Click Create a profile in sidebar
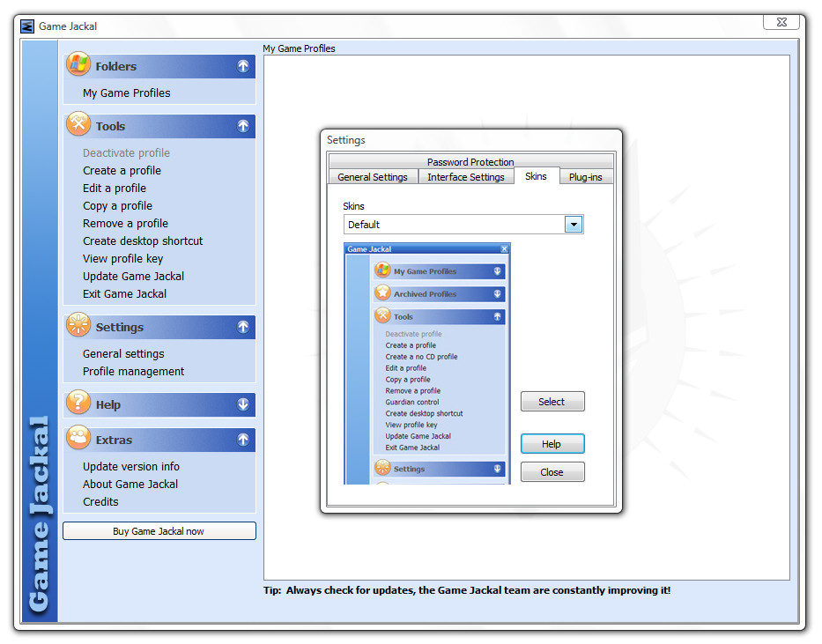Viewport: 822px width, 644px height. [x=122, y=170]
